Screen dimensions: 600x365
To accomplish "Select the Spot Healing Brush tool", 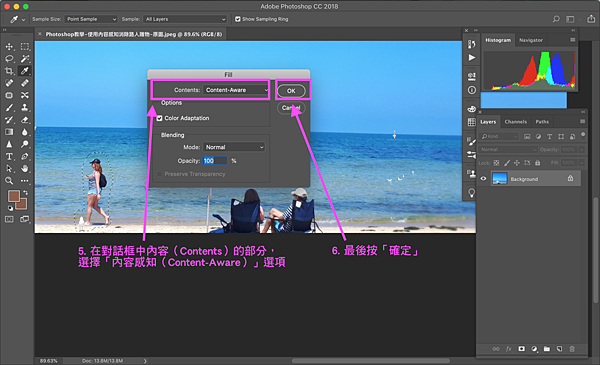I will point(9,83).
